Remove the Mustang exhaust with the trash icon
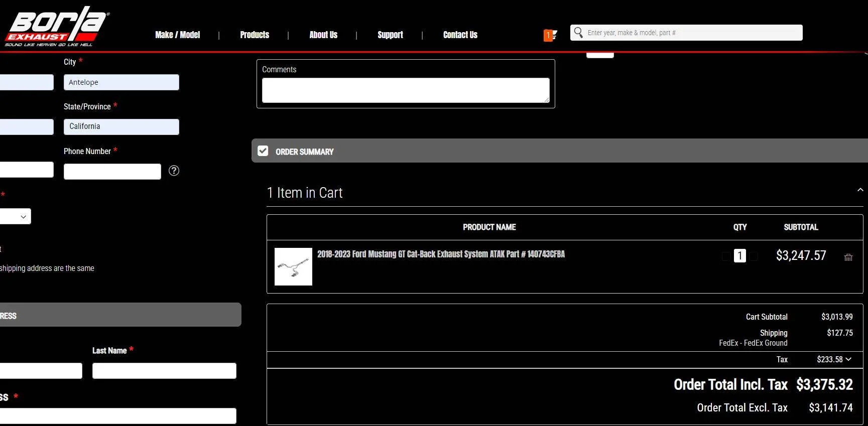 (848, 257)
